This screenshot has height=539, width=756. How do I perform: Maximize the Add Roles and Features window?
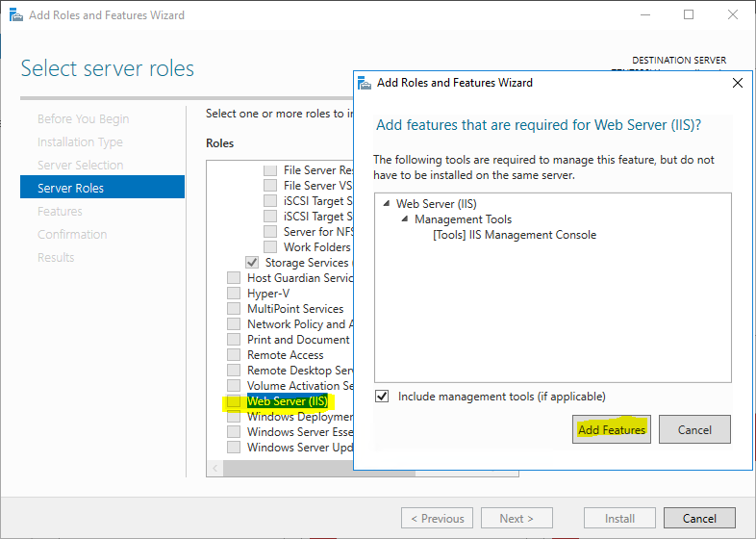[689, 15]
